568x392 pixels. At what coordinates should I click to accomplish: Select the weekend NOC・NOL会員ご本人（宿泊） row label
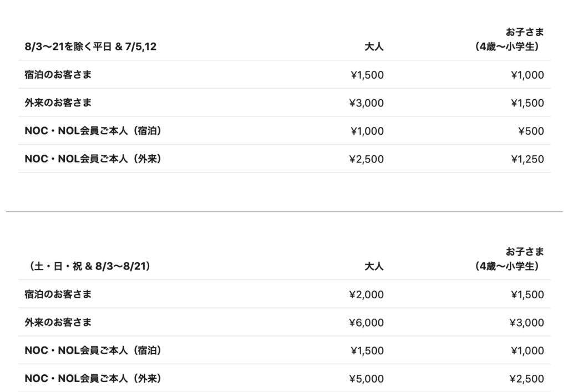[93, 351]
